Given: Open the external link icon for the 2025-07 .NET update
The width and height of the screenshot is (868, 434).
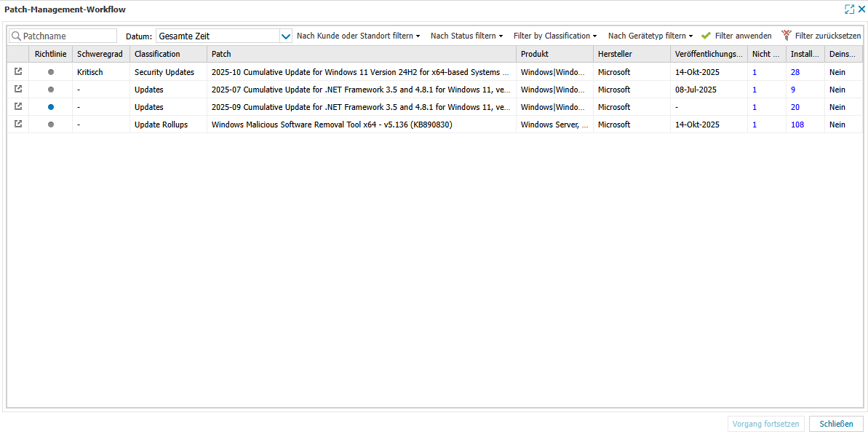Looking at the screenshot, I should coord(18,90).
